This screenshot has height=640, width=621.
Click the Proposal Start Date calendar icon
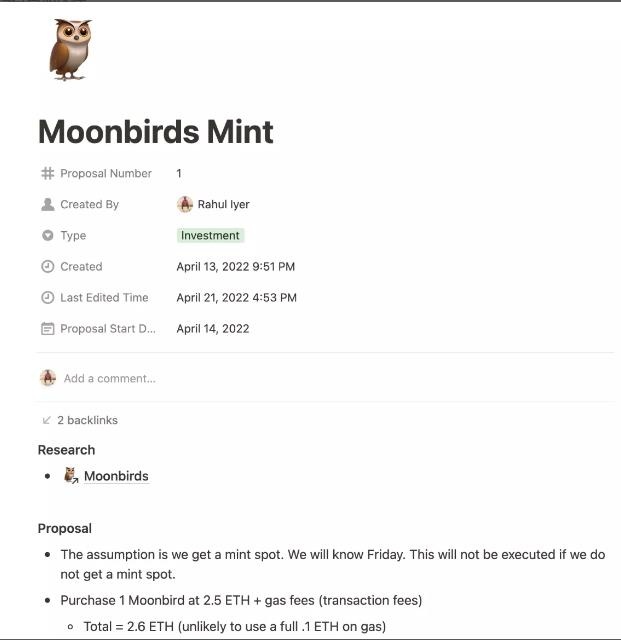pos(47,329)
